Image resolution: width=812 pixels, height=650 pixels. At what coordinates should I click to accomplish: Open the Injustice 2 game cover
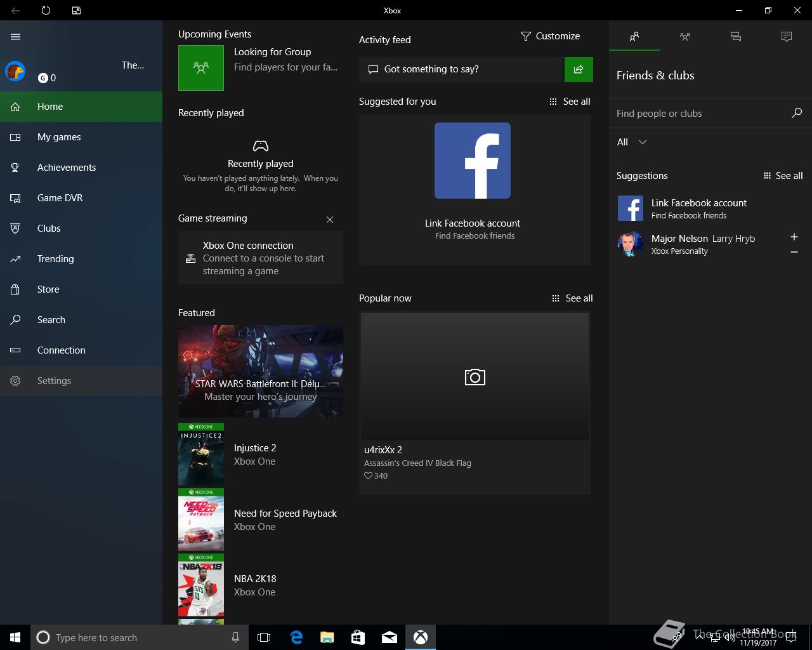coord(201,454)
